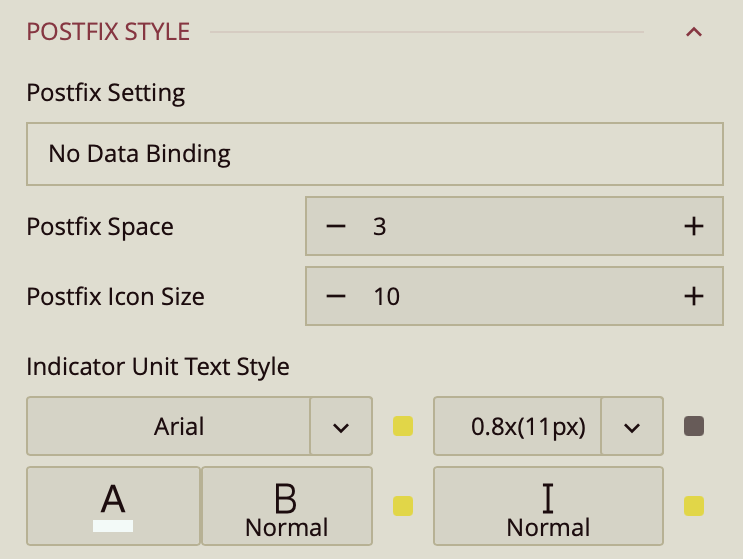Toggle yellow indicator next to font family
743x559 pixels.
coord(403,427)
